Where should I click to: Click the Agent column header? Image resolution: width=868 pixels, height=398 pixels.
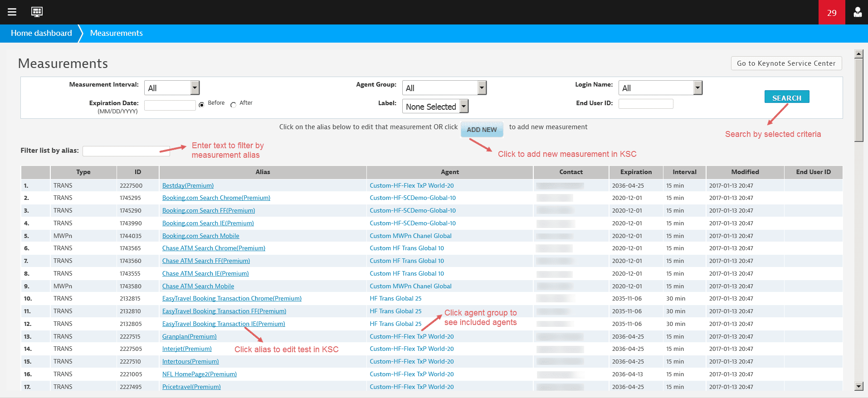(x=450, y=172)
